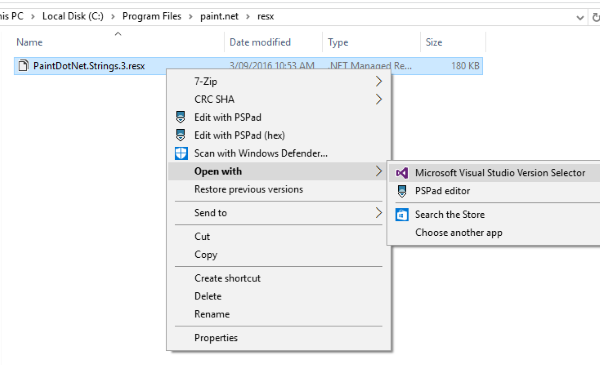Expand the chevron after paint.net breadcrumb
600x365 pixels.
pos(248,17)
